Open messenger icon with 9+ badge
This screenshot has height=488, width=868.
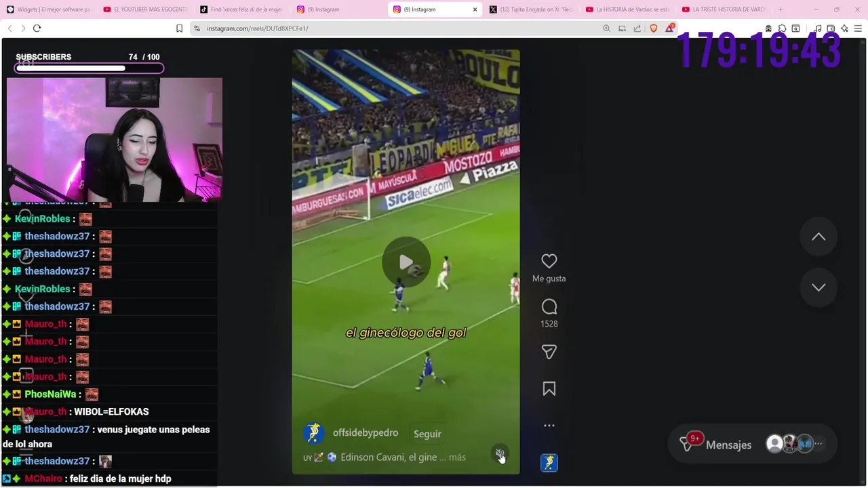pos(686,445)
